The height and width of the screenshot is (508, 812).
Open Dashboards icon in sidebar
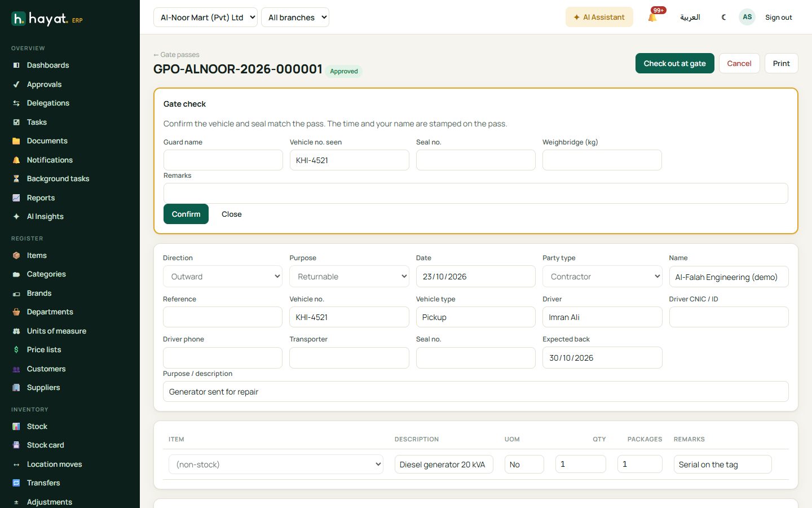(x=16, y=65)
